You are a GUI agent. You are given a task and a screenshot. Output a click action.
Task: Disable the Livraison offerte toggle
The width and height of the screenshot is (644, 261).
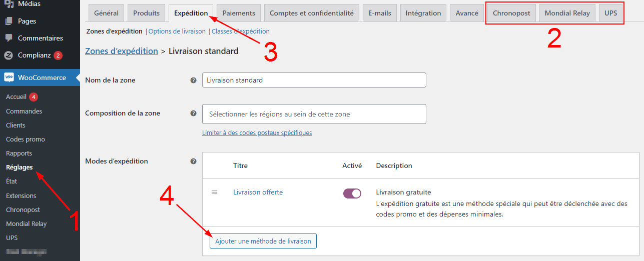click(x=352, y=193)
